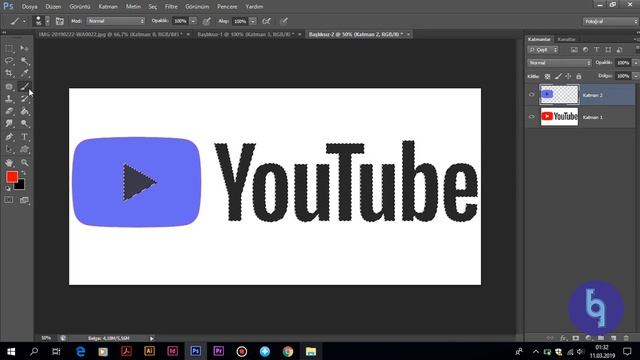Open the layer blend mode Normal dropdown
Viewport: 640px width, 360px height.
coord(559,63)
